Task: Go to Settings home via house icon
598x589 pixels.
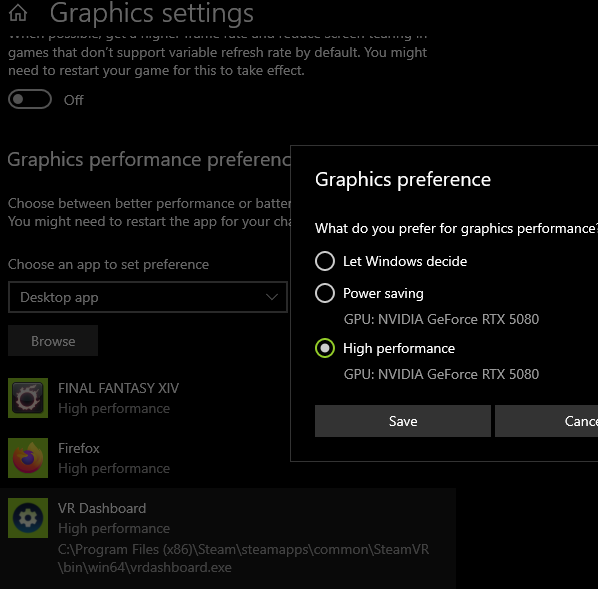Action: pyautogui.click(x=18, y=13)
